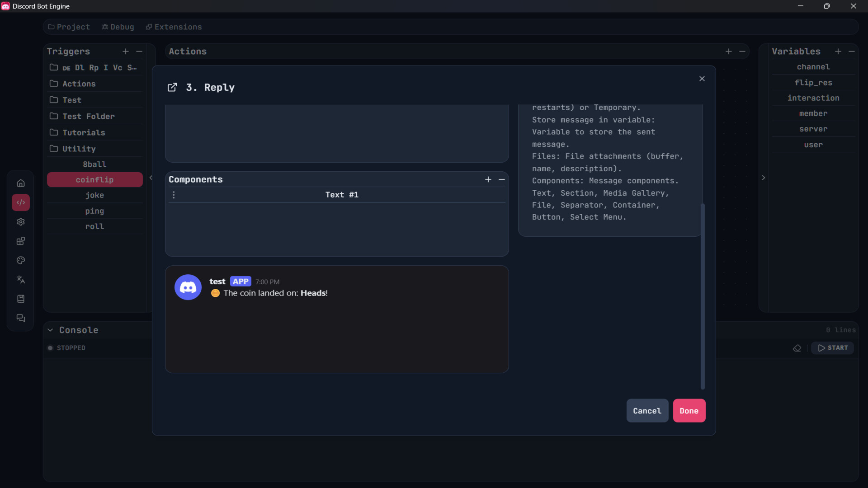Viewport: 868px width, 488px height.
Task: Click the dialog's vertical scrollbar
Action: (x=703, y=296)
